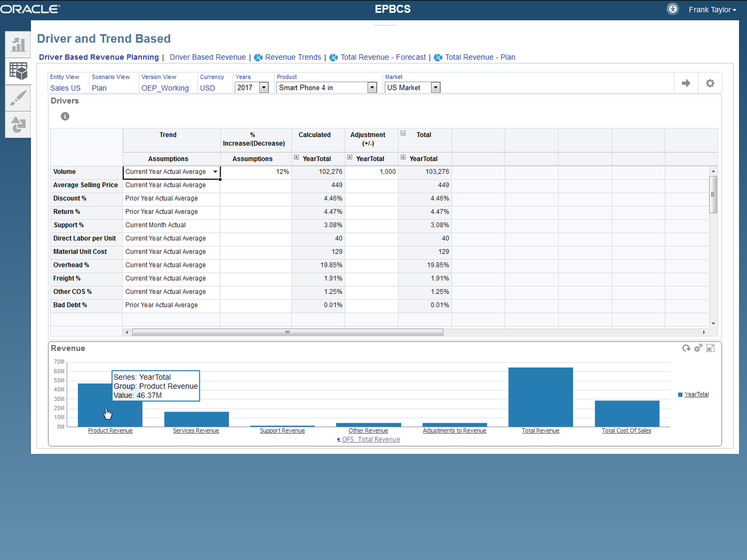Select the data grid cube sidebar icon
The width and height of the screenshot is (747, 560).
pyautogui.click(x=18, y=71)
